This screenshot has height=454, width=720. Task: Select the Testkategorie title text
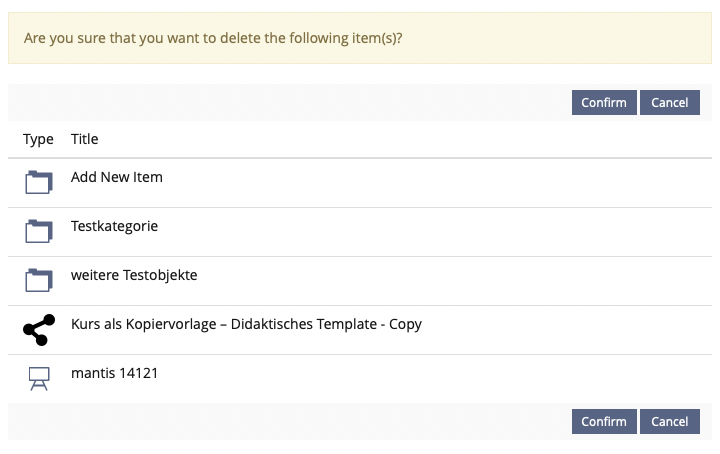click(x=114, y=226)
